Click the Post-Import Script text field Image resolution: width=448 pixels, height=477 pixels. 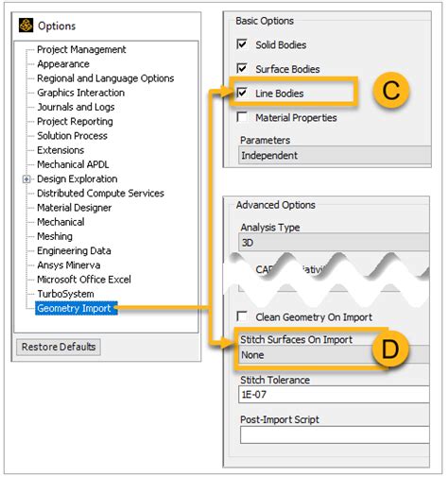point(335,434)
